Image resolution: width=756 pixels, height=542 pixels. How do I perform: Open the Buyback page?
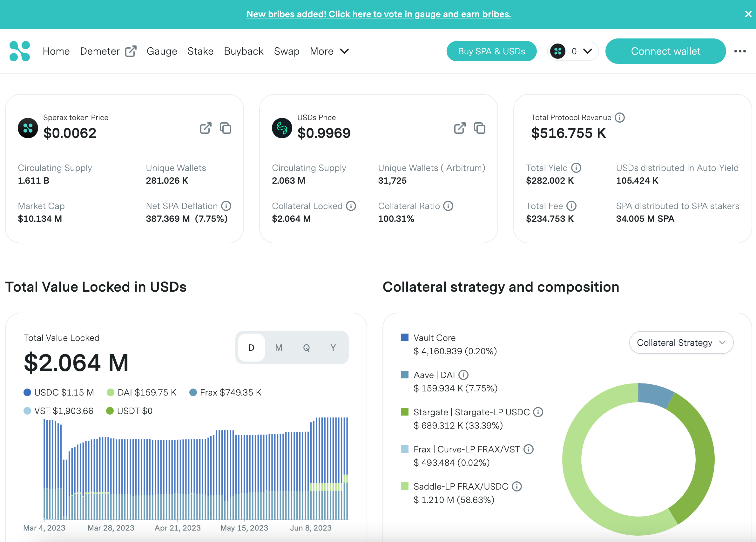(244, 51)
